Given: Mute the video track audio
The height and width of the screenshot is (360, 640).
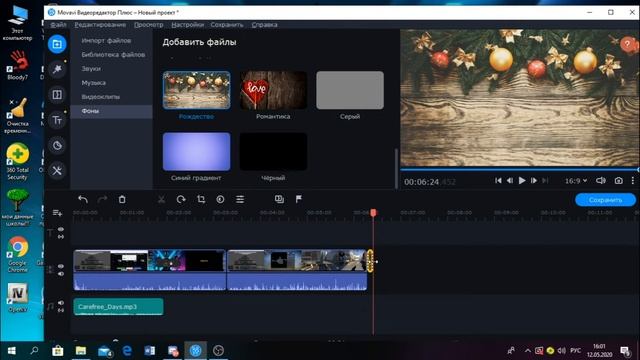Looking at the screenshot, I should (61, 274).
